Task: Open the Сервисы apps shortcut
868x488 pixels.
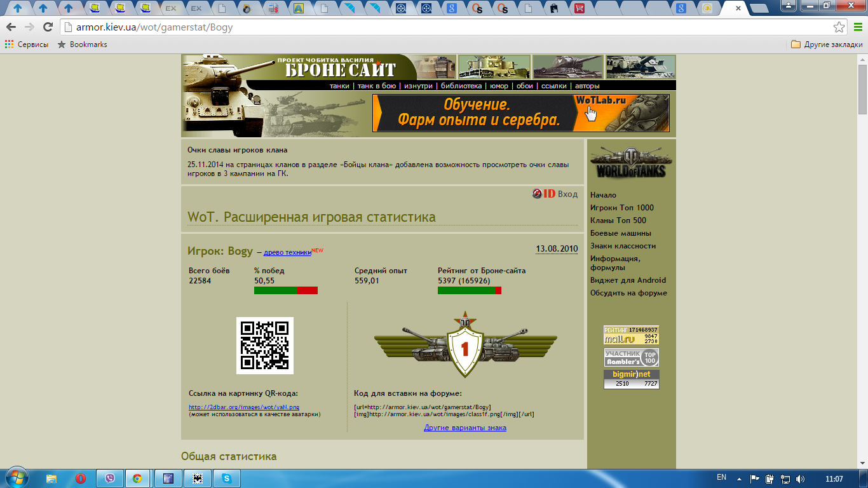Action: click(27, 44)
